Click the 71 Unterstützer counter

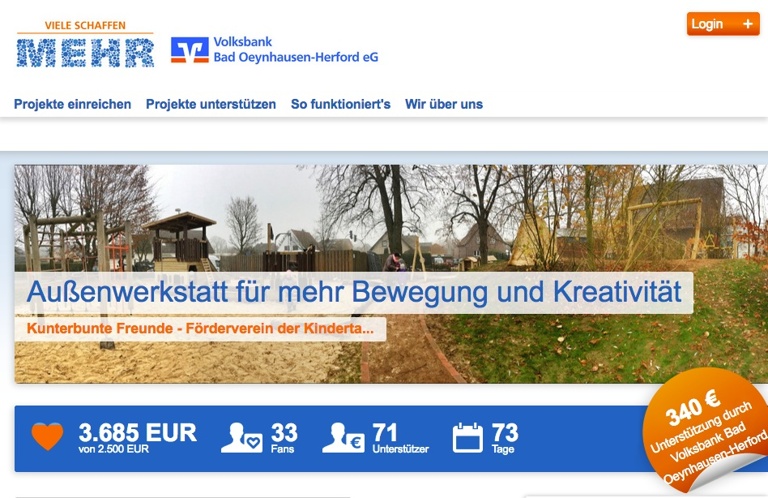400,438
